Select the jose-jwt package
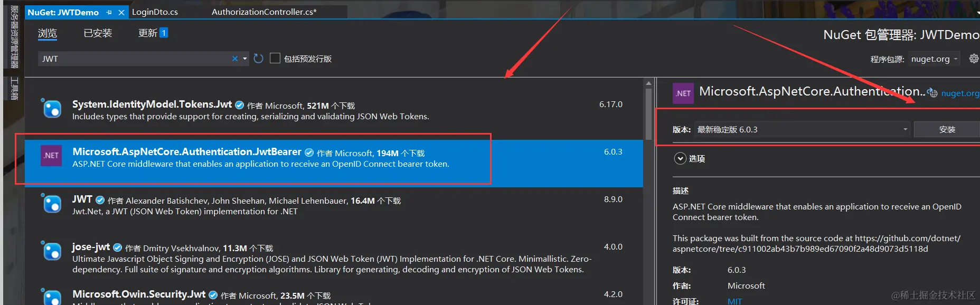Viewport: 980px width, 305px height. [334, 258]
